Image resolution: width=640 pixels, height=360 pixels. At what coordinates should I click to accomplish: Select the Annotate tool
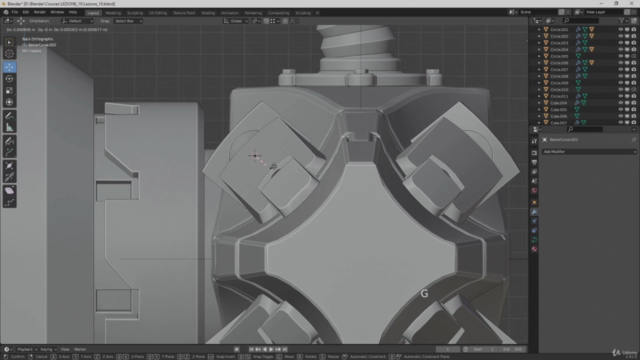pyautogui.click(x=9, y=116)
